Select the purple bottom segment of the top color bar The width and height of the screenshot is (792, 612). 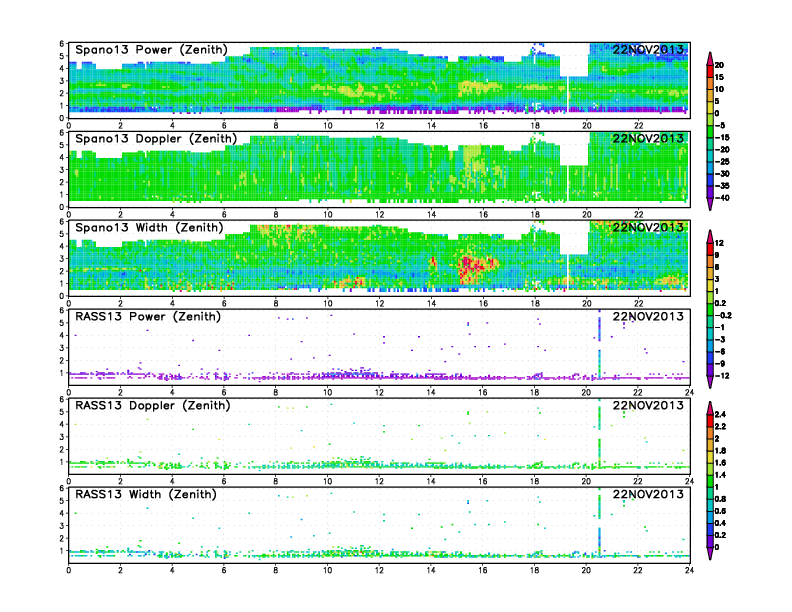coord(710,192)
